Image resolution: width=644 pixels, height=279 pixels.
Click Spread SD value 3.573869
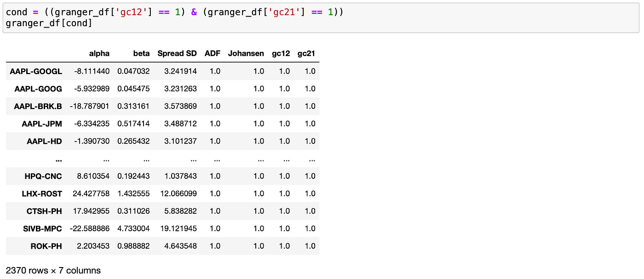click(180, 106)
